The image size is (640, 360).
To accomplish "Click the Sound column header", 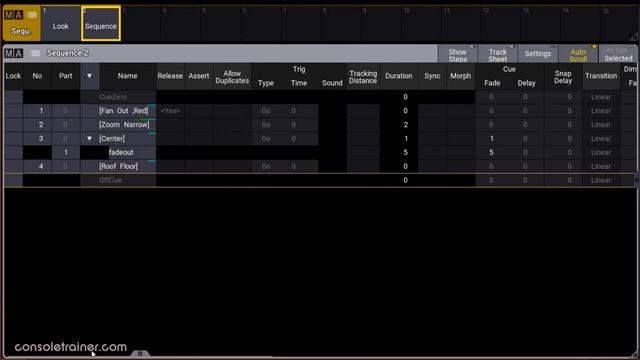I will coord(332,83).
